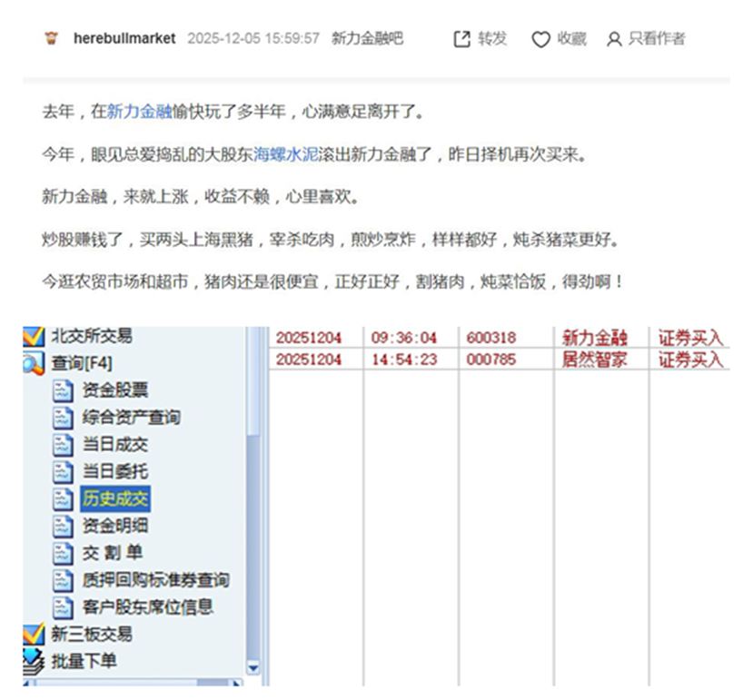
Task: Select the 14:54:23 time cell
Action: point(404,360)
